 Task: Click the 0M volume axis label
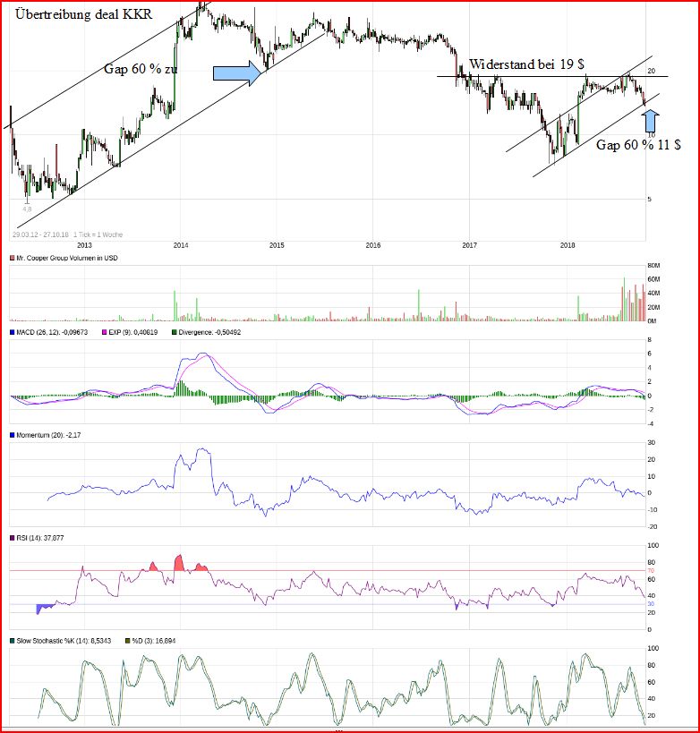pyautogui.click(x=652, y=321)
